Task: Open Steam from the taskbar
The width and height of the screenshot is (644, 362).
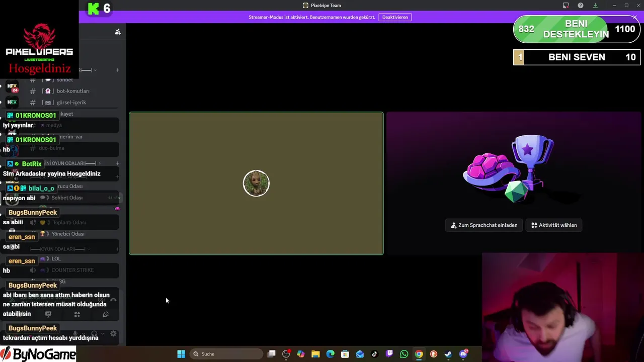Action: pos(448,354)
